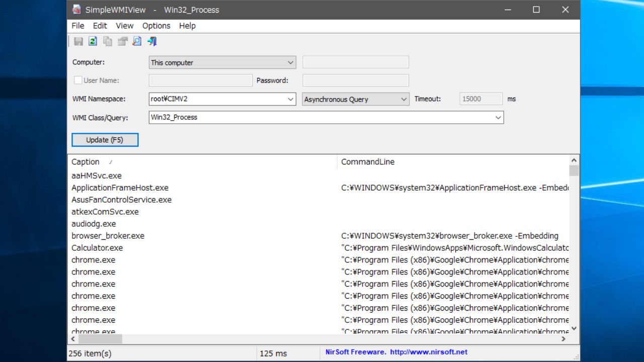Click the Find toolbar icon
This screenshot has width=644, height=362.
(137, 42)
